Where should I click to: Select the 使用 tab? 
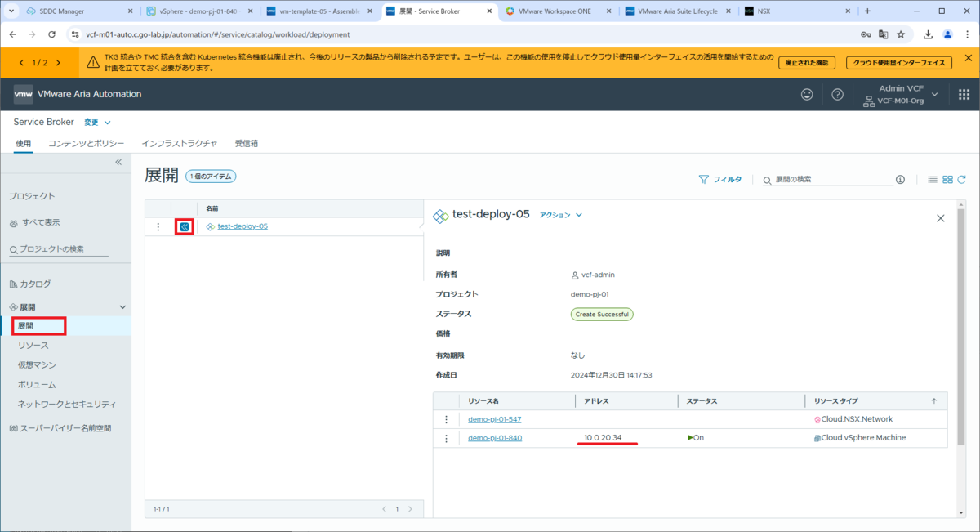pyautogui.click(x=24, y=143)
